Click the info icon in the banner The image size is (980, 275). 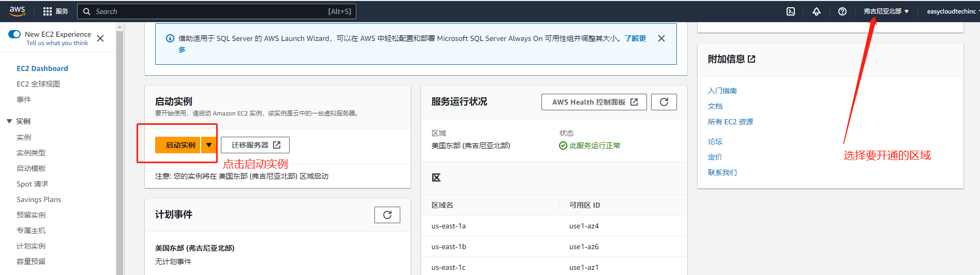[170, 38]
